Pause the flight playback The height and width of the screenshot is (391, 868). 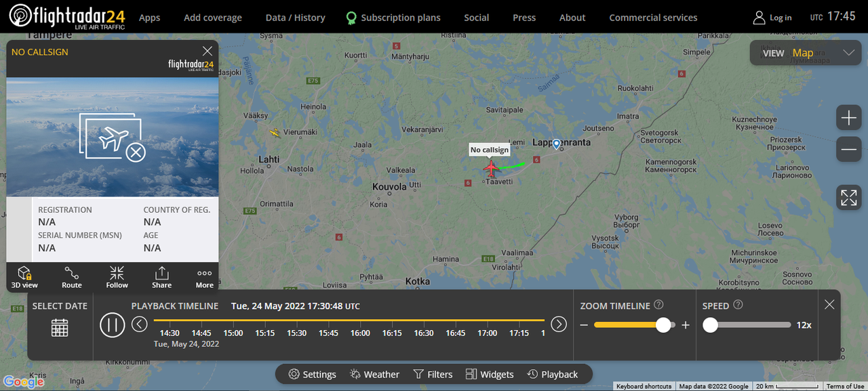(x=113, y=325)
